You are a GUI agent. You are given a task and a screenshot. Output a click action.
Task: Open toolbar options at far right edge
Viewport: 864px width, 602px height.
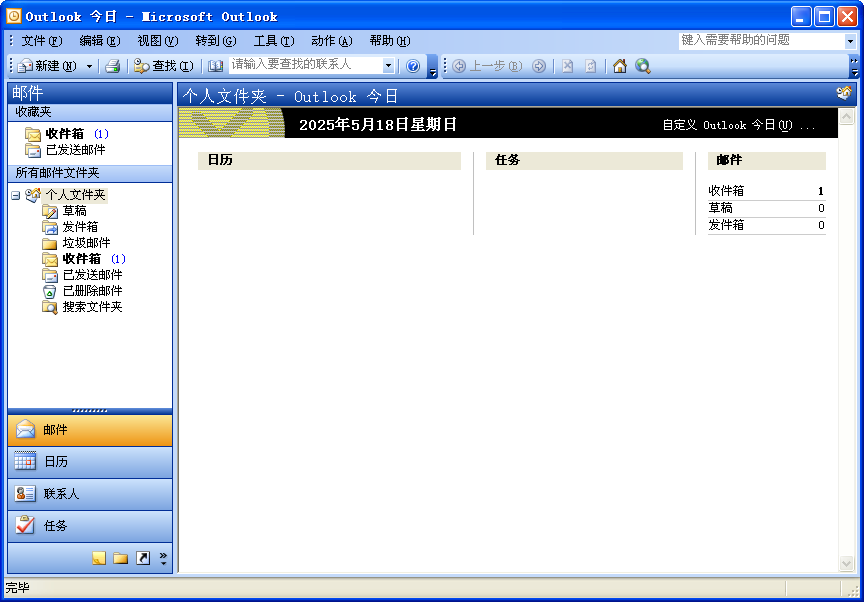pyautogui.click(x=855, y=67)
